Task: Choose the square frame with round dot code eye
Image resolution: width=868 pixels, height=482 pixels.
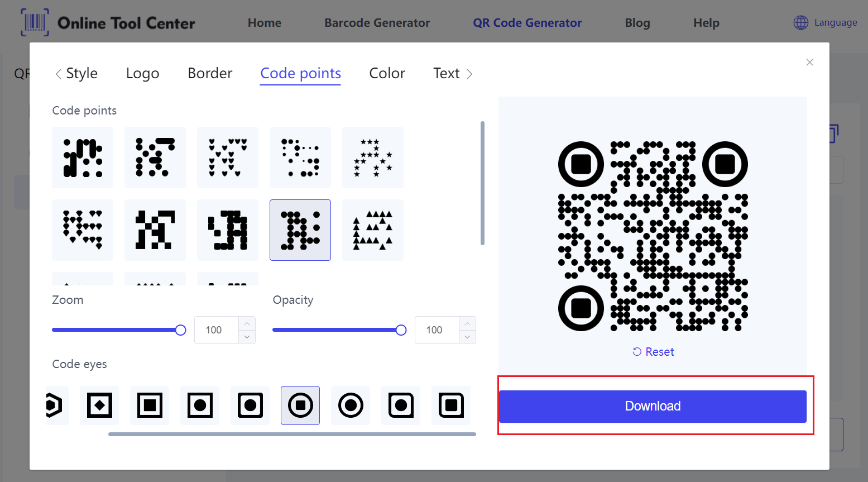Action: [200, 405]
